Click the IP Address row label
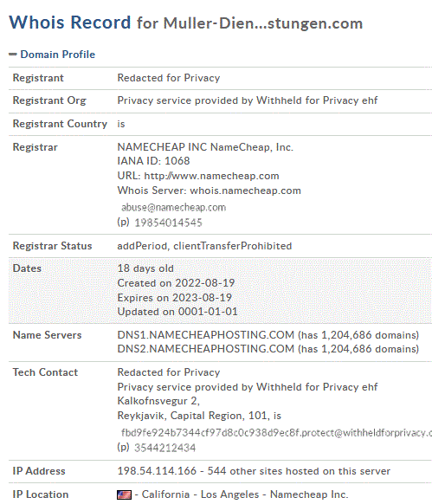This screenshot has height=504, width=432. (x=39, y=471)
